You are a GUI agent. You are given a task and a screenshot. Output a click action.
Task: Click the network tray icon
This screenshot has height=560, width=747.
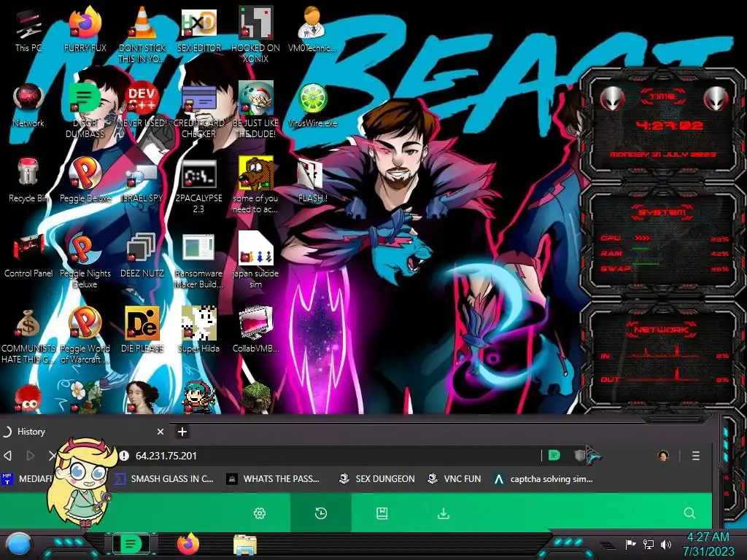point(648,544)
